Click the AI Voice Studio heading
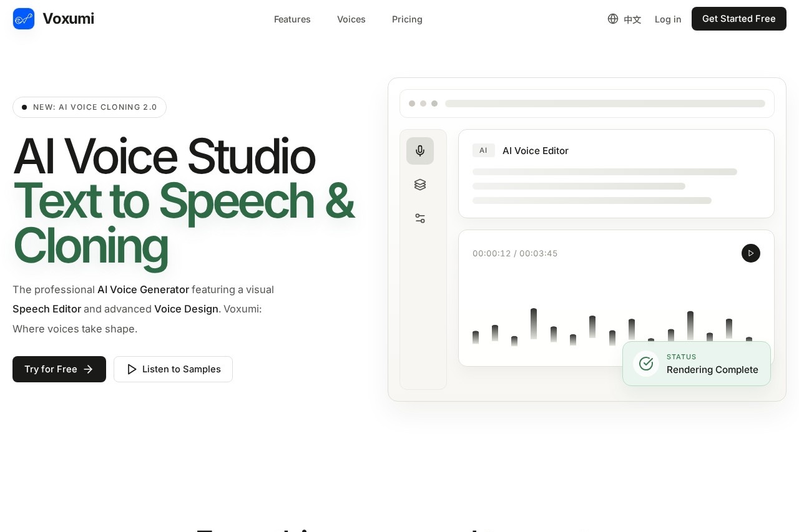799x532 pixels. [164, 156]
